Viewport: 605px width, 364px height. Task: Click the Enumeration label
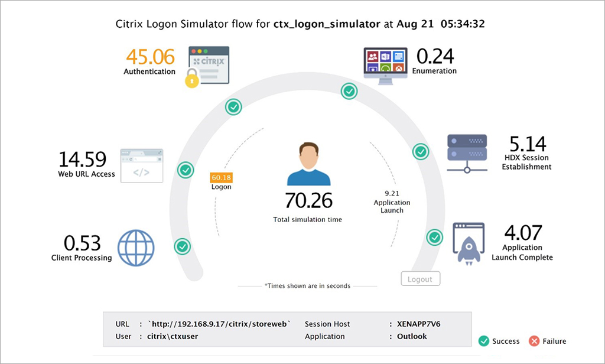[434, 71]
